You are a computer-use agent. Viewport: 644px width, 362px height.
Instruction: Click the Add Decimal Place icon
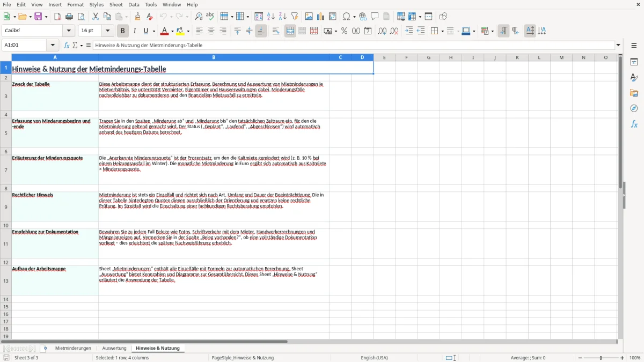(x=382, y=31)
